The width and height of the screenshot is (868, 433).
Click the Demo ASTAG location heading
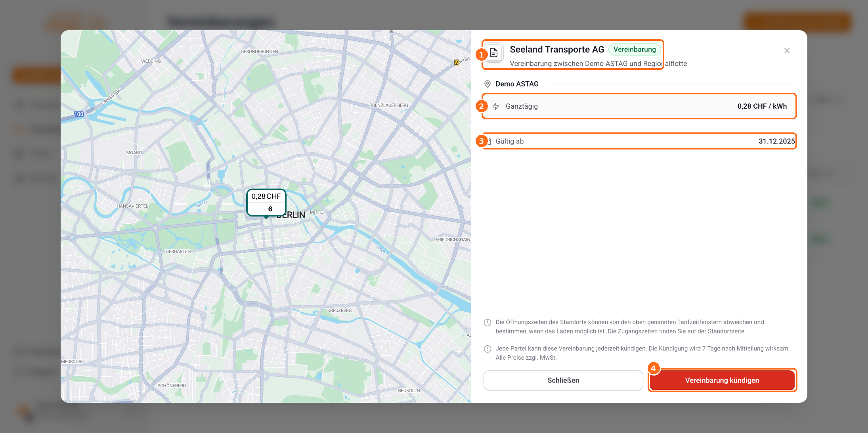(517, 84)
